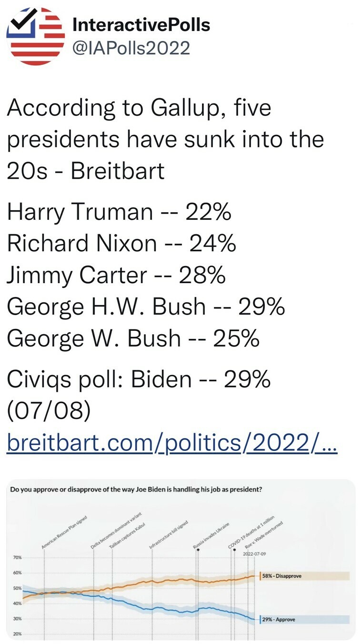Click the 2022-07-09 date label
This screenshot has height=644, width=362.
point(254,554)
